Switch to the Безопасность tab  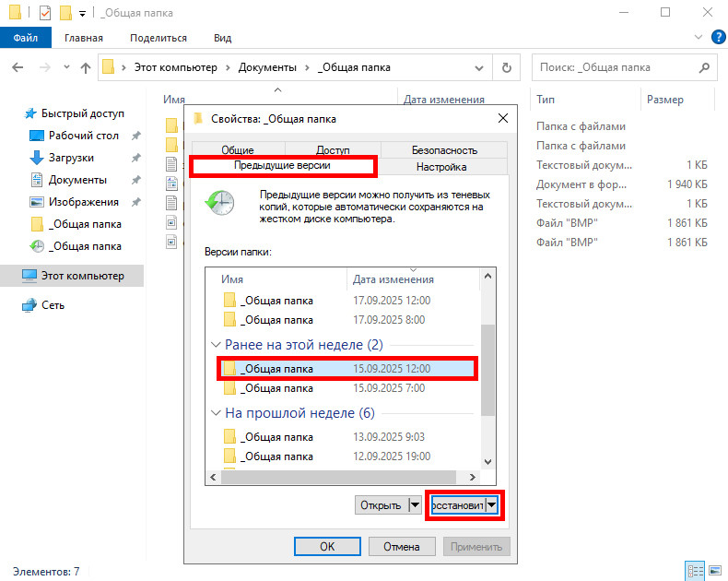[444, 149]
